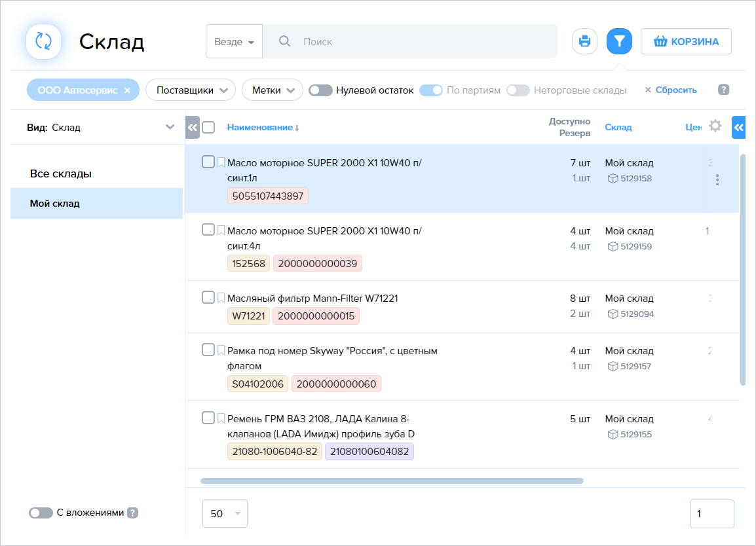The width and height of the screenshot is (756, 546).
Task: Bookmark Масло моторное синт.1л item
Action: [x=221, y=162]
